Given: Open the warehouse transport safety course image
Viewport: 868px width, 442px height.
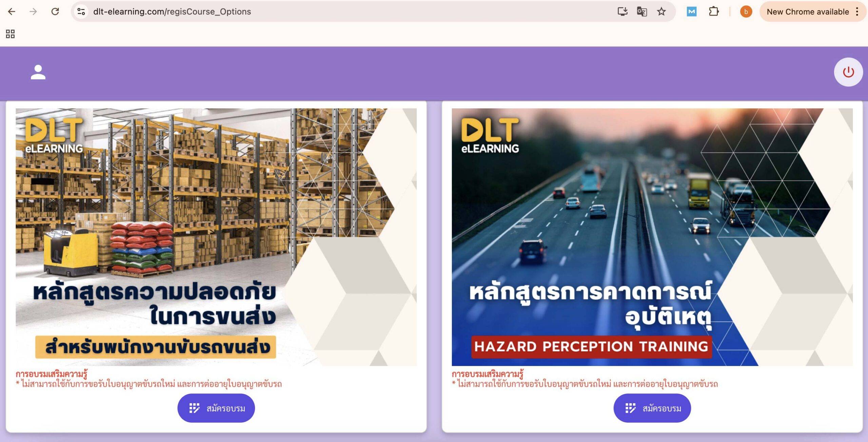Looking at the screenshot, I should pos(216,237).
